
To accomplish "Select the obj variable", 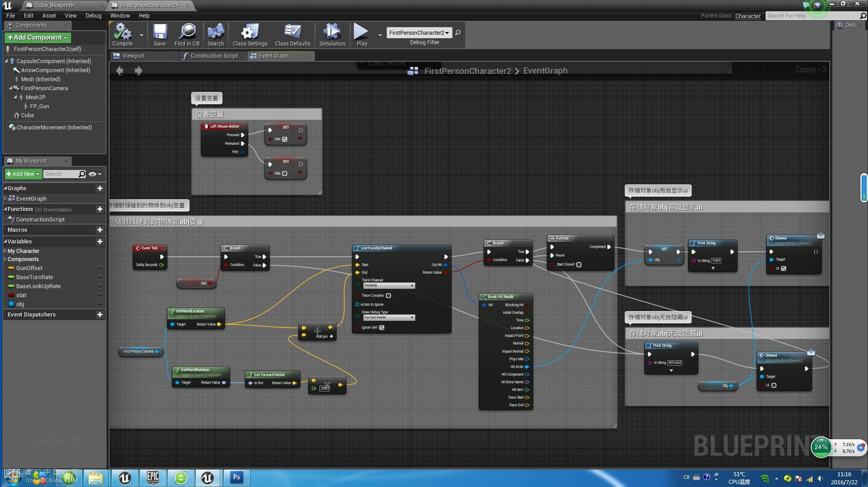I will coord(20,304).
